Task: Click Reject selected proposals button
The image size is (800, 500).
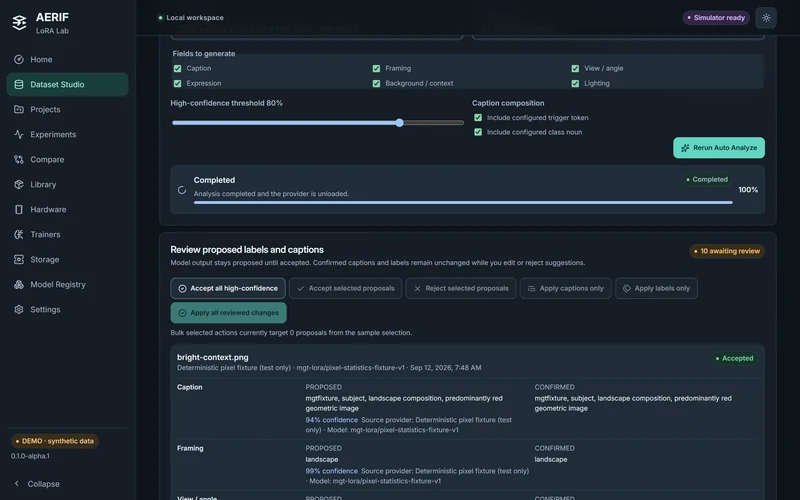Action: [461, 289]
